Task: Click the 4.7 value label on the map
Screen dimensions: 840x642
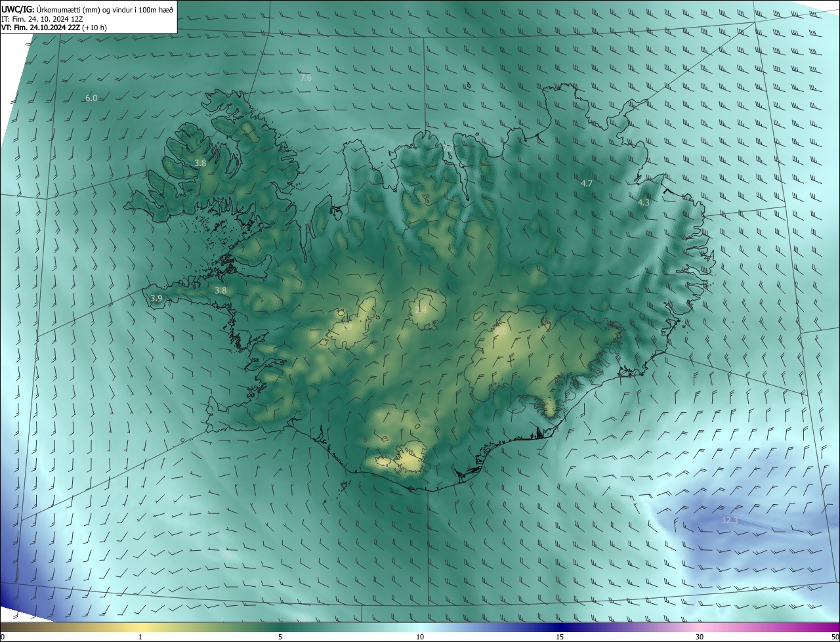Action: tap(587, 184)
